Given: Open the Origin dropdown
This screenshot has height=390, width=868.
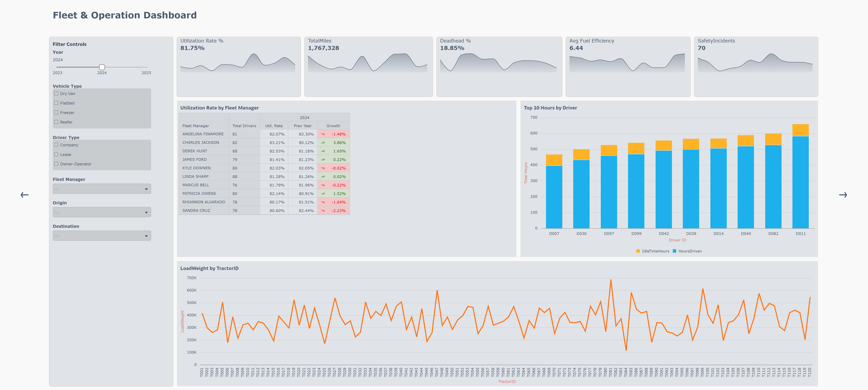Looking at the screenshot, I should 102,212.
